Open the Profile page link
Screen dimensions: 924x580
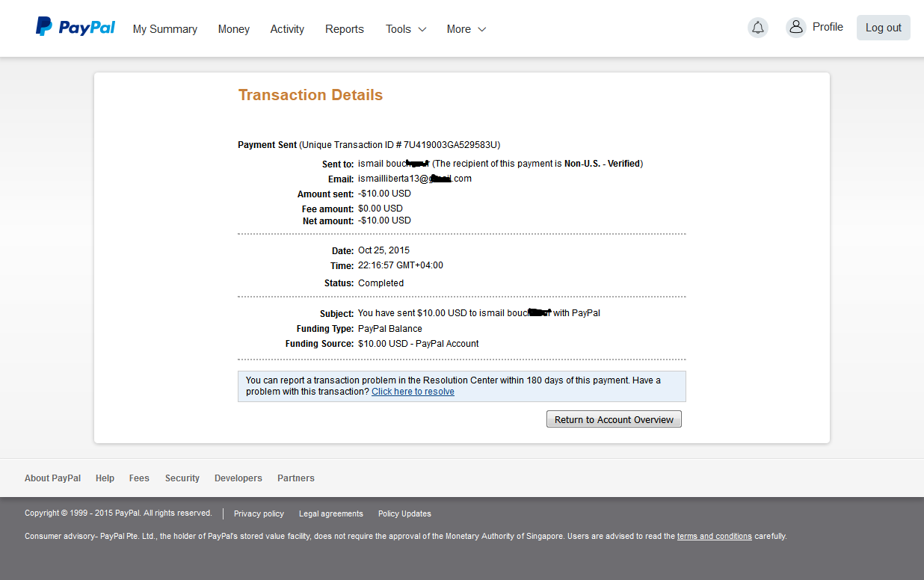[828, 27]
